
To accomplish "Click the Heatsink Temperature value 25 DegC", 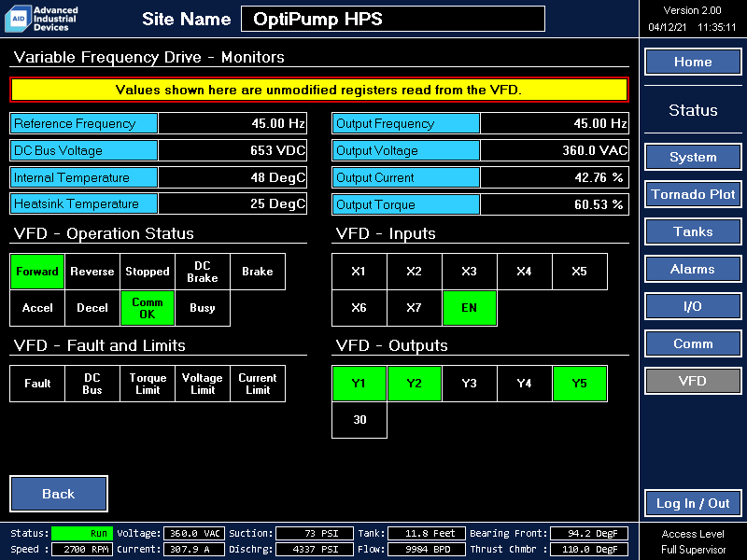I will [x=233, y=203].
